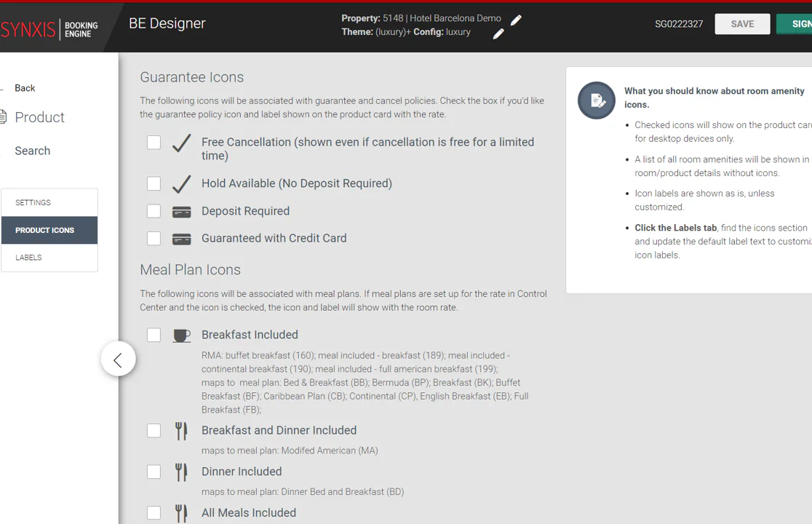Image resolution: width=812 pixels, height=524 pixels.
Task: Click the Deposit Required label
Action: [x=245, y=211]
